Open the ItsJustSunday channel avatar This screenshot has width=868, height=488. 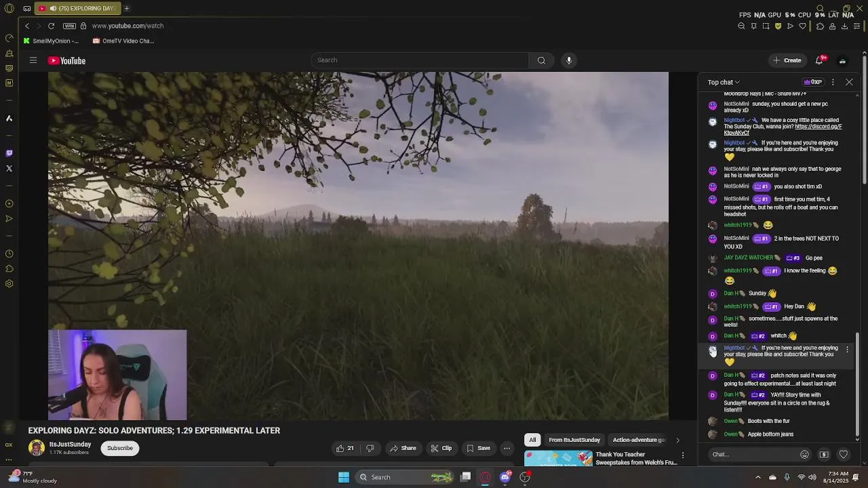[x=37, y=447]
